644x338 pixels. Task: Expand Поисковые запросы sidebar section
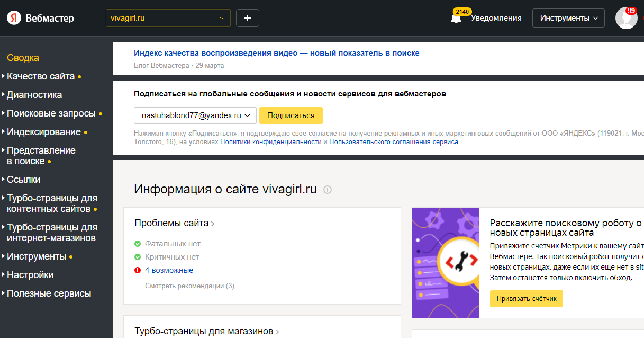[51, 113]
